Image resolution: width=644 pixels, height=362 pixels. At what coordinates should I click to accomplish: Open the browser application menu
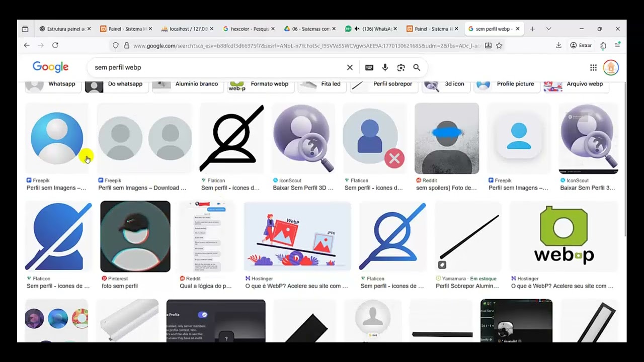click(617, 45)
